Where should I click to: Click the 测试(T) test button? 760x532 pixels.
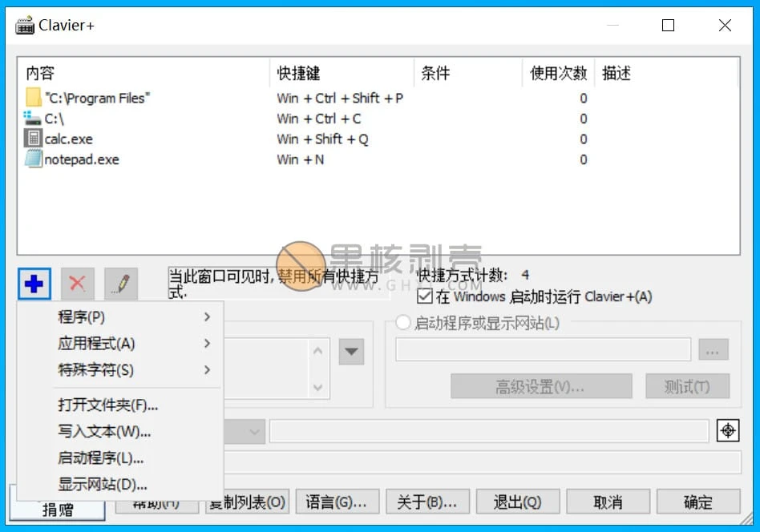pyautogui.click(x=687, y=386)
